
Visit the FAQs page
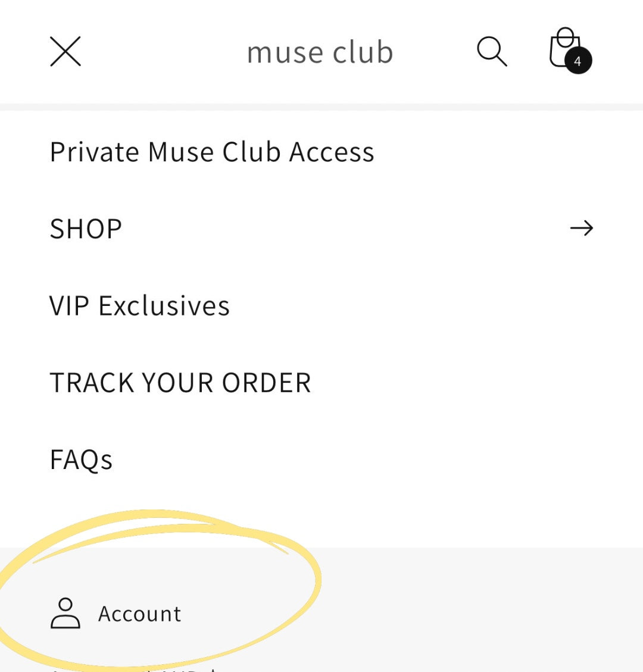[81, 459]
